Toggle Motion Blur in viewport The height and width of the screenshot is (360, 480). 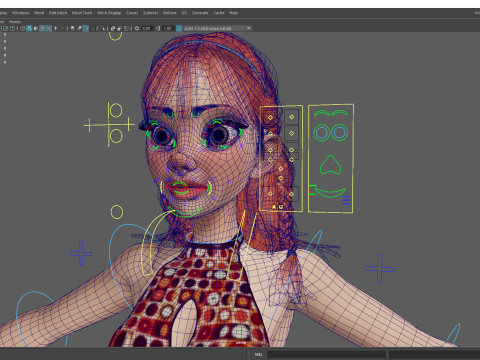pyautogui.click(x=79, y=28)
